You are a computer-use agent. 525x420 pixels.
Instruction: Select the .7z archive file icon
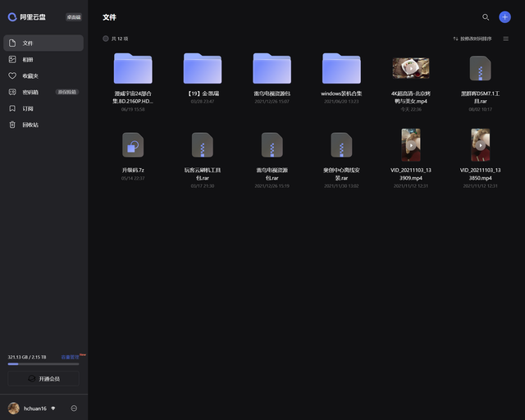point(133,145)
